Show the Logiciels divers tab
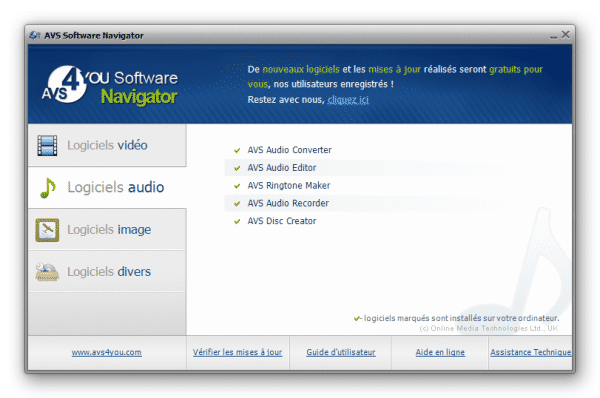 [x=107, y=272]
